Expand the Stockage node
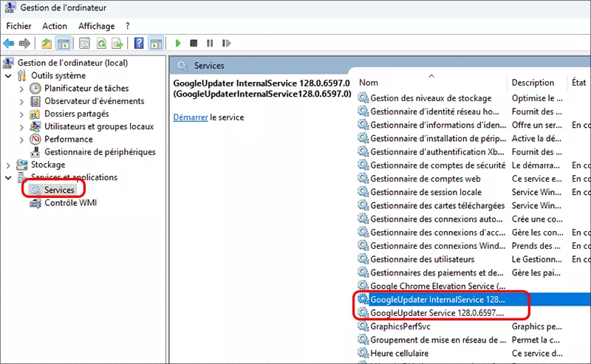This screenshot has height=364, width=591. coord(8,165)
